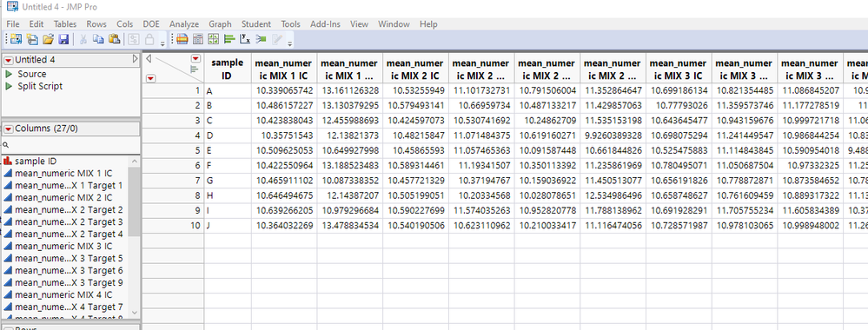This screenshot has height=330, width=868.
Task: Open the Untitled 4 red triangle menu
Action: (9, 60)
